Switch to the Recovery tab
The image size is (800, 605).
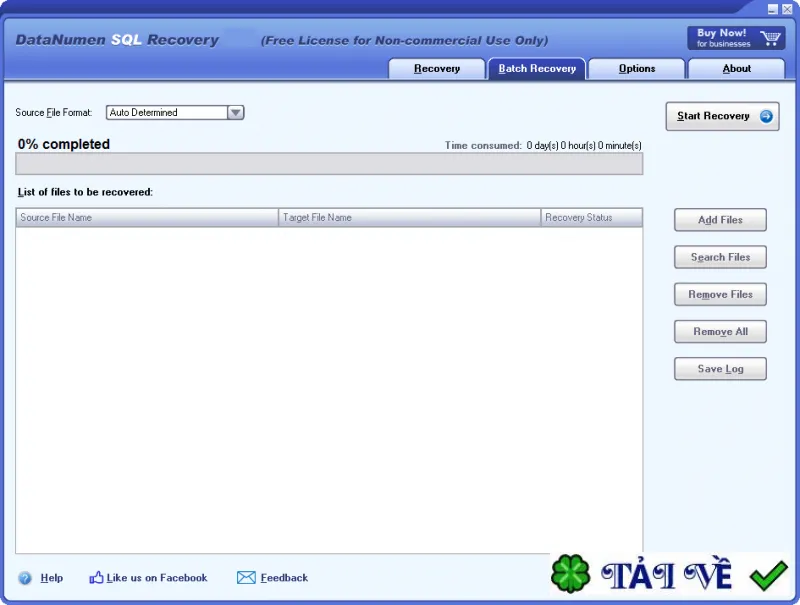437,69
